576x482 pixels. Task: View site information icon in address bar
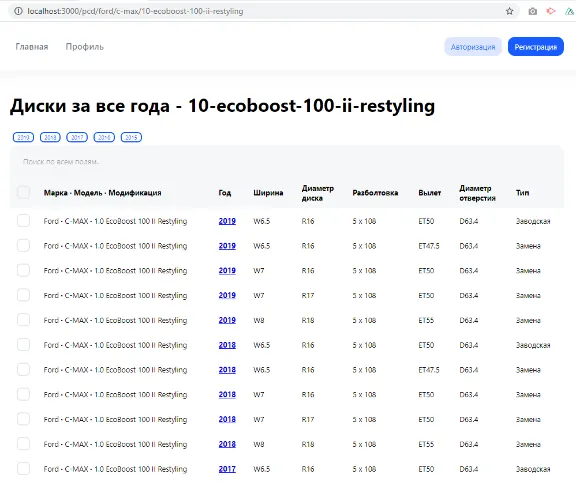18,11
